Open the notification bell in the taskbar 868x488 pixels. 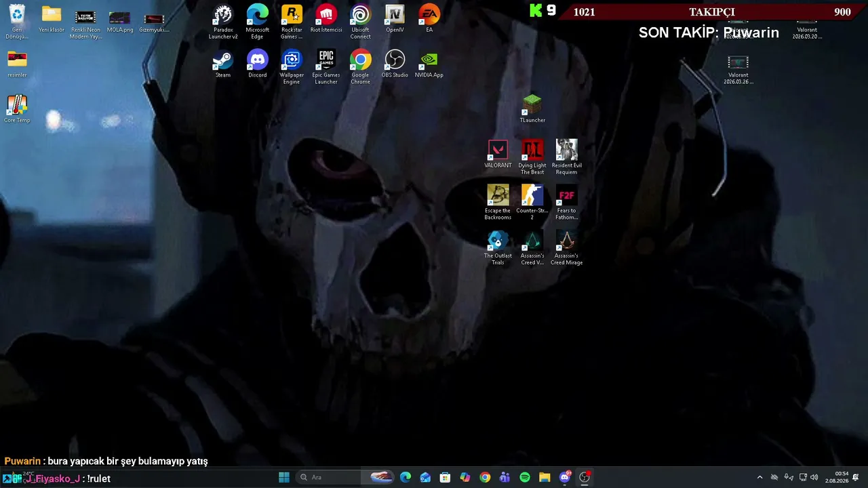point(856,477)
